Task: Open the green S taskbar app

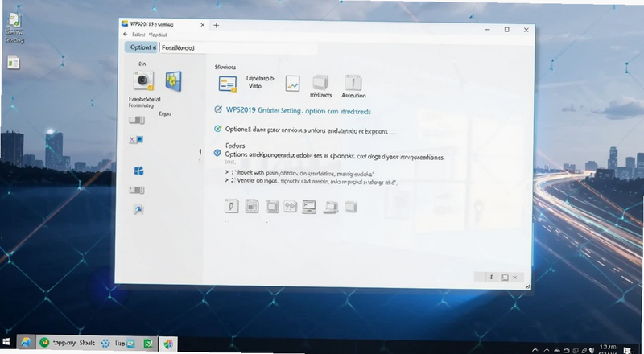Action: point(148,344)
